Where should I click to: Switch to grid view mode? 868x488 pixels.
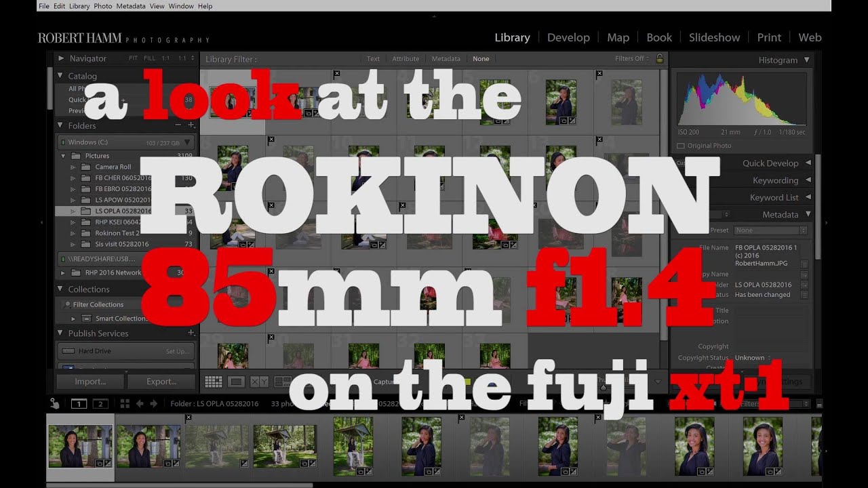(x=214, y=382)
